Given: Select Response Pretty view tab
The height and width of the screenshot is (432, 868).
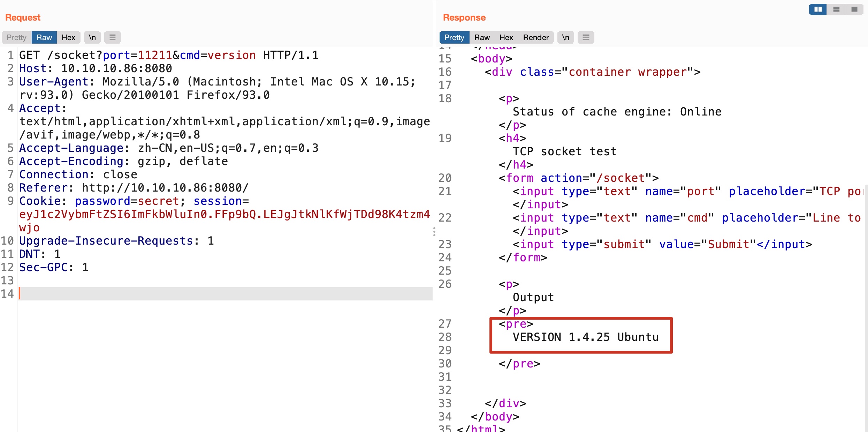Looking at the screenshot, I should click(454, 37).
